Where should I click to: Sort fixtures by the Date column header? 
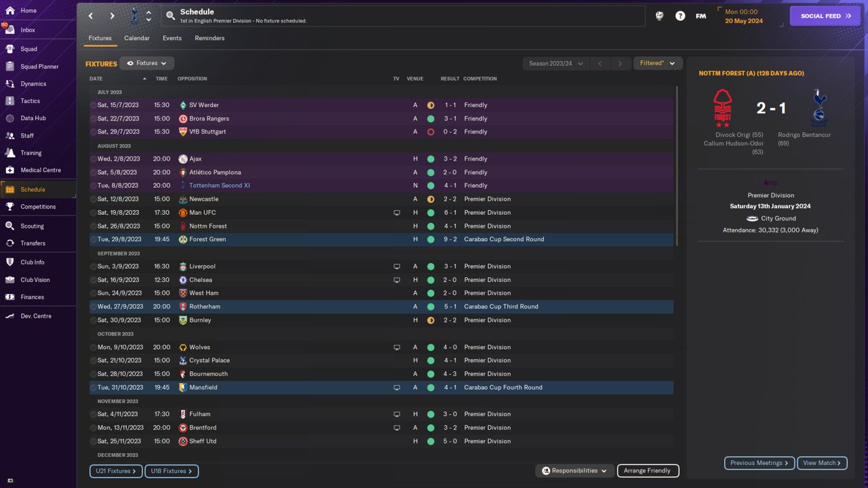pyautogui.click(x=96, y=79)
